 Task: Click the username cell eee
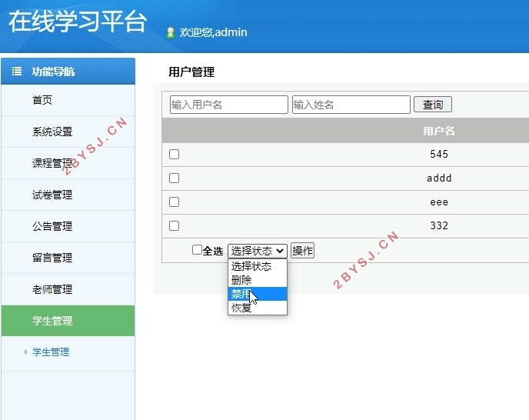pos(439,202)
